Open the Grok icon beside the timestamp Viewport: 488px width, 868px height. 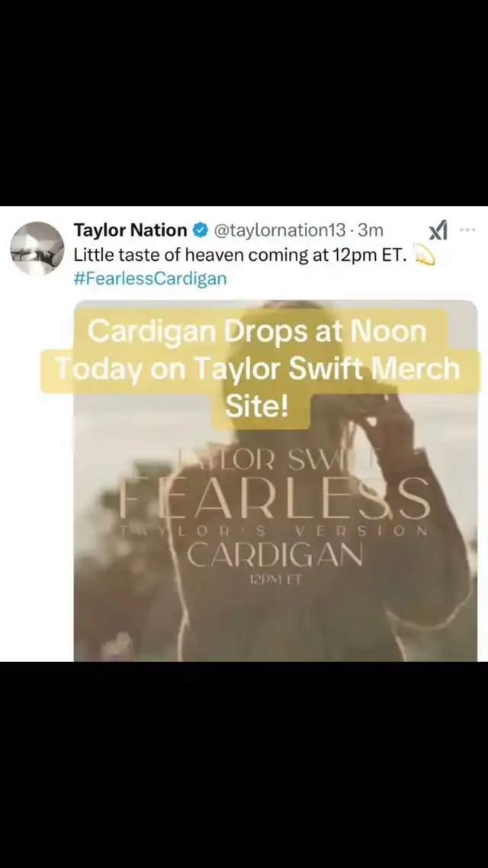pyautogui.click(x=438, y=230)
